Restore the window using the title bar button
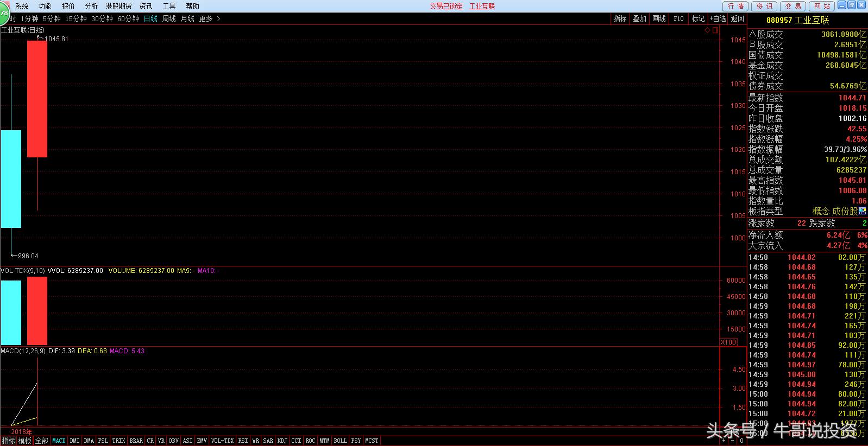The width and height of the screenshot is (868, 446). click(852, 5)
